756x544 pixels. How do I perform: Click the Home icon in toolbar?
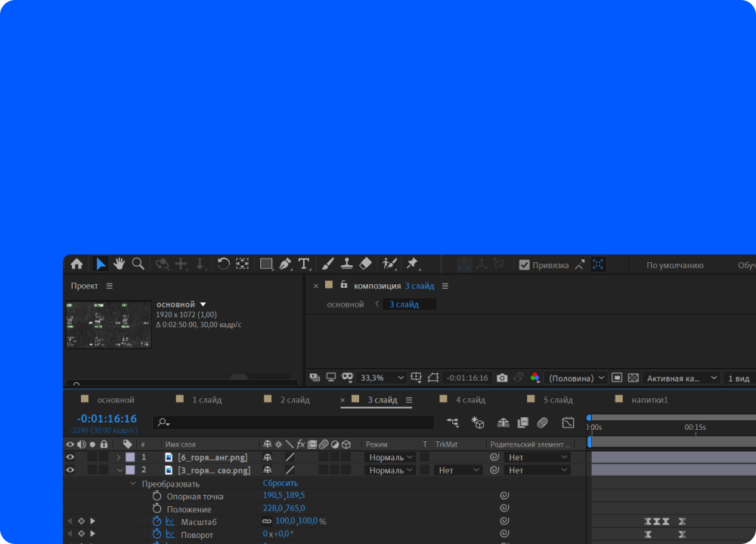[x=76, y=264]
